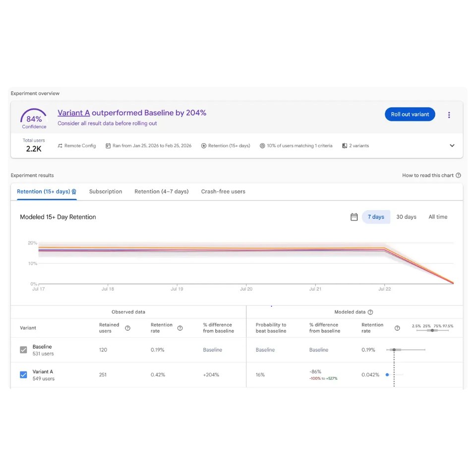476x476 pixels.
Task: Click the award badge on Retention (15+ days) tab
Action: click(x=74, y=192)
